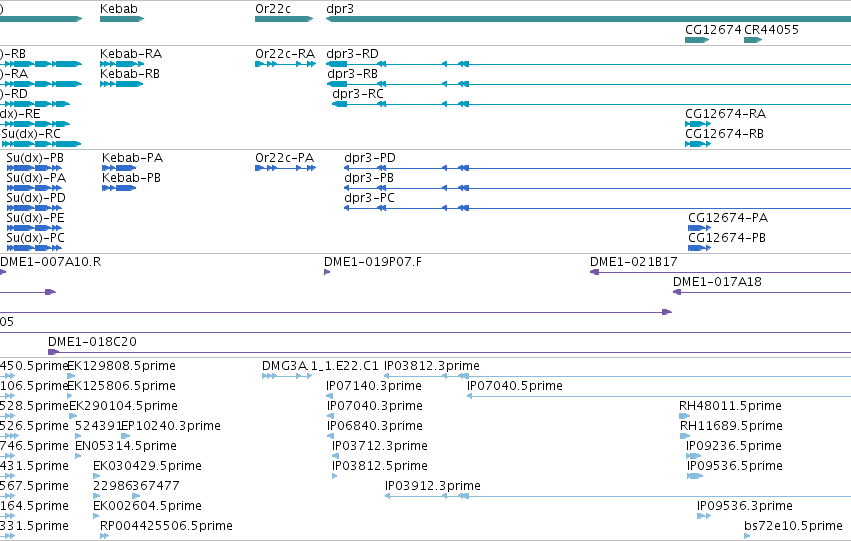Click CG12674-RB transcript
Screen dimensions: 851x541
tap(698, 144)
